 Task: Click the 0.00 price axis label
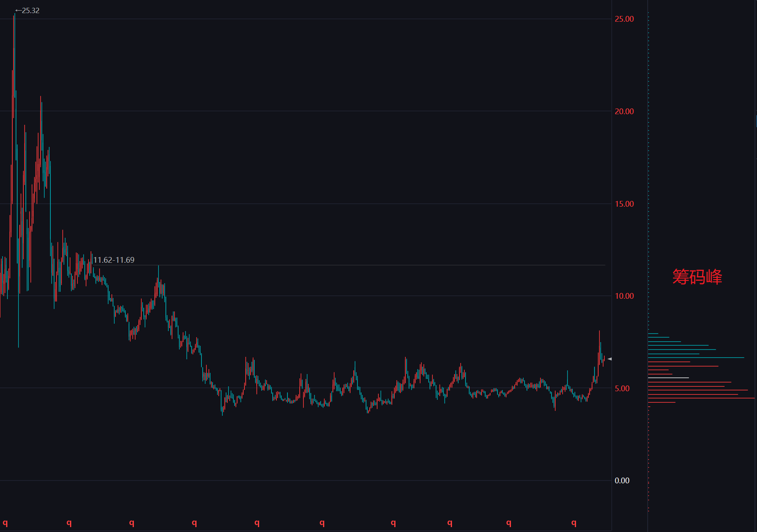(x=622, y=480)
